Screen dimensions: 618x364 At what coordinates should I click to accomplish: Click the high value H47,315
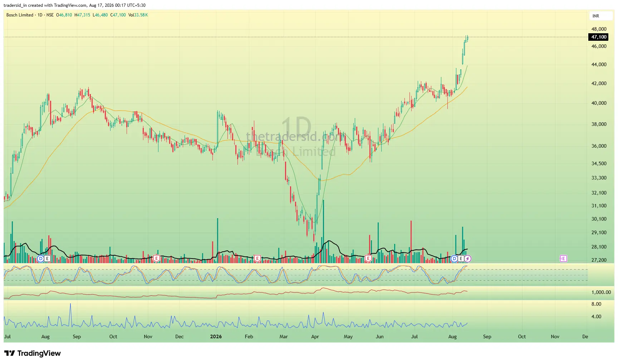pyautogui.click(x=82, y=15)
